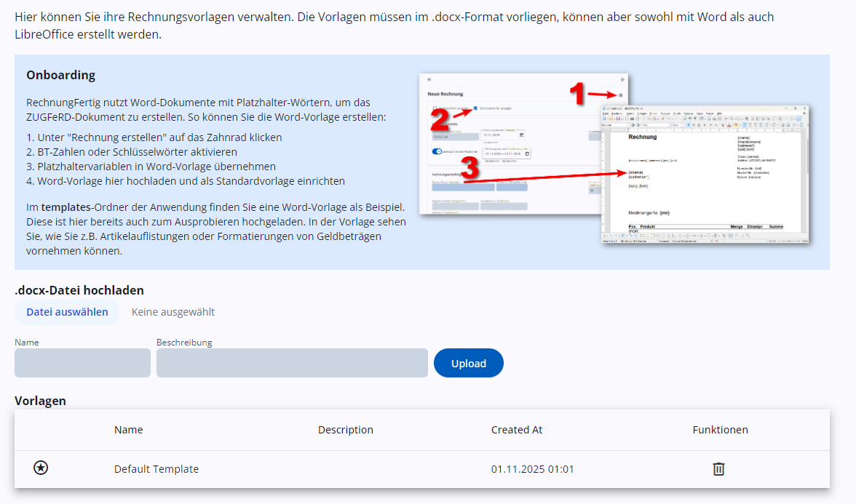Click the red number 1 in onboarding image
The height and width of the screenshot is (504, 856).
(x=577, y=93)
